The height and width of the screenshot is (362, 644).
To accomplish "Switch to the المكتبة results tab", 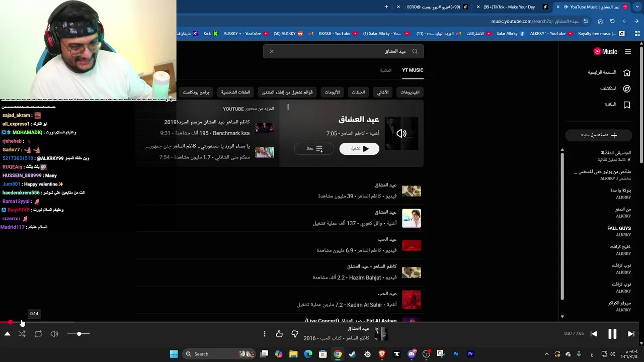I will 385,70.
